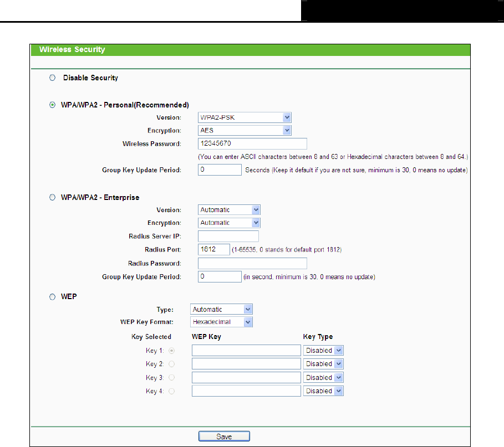Select WPA/WPA2 - Personal(Recommended) radio button
This screenshot has width=504, height=447.
tap(52, 105)
